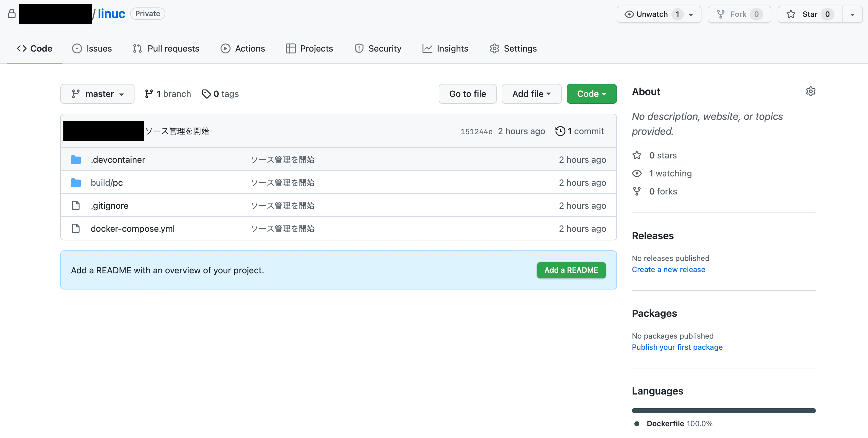Toggle Star on this repository
This screenshot has height=438, width=868.
[809, 14]
